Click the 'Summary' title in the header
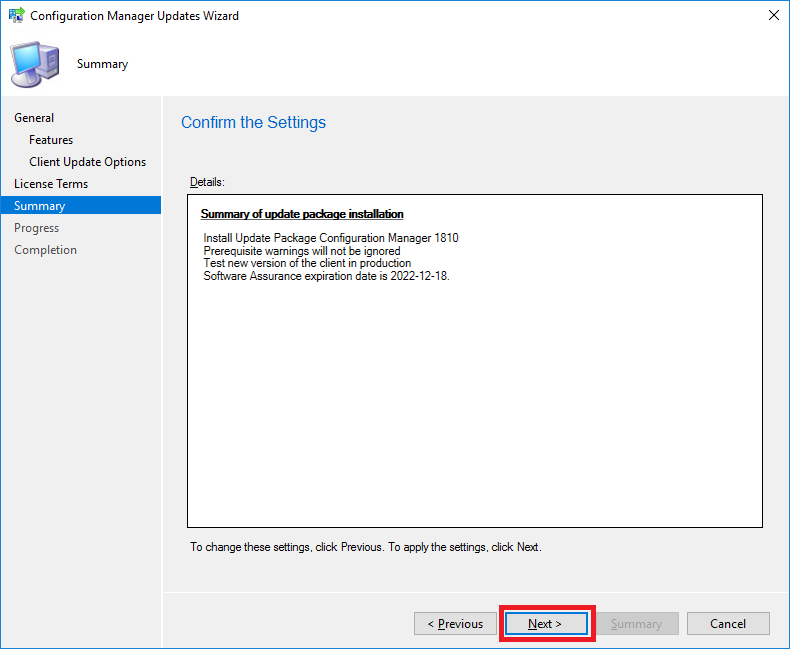 (102, 64)
